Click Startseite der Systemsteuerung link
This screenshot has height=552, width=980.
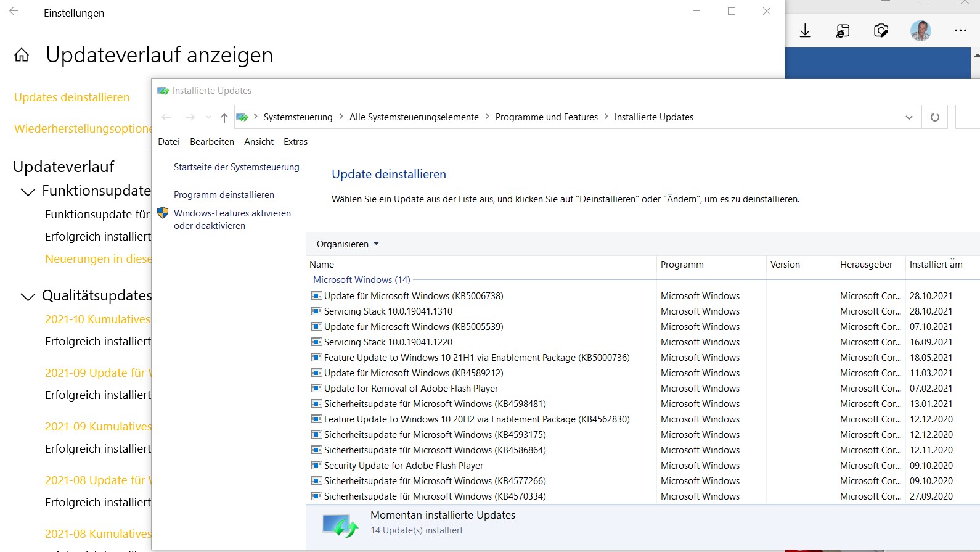237,167
